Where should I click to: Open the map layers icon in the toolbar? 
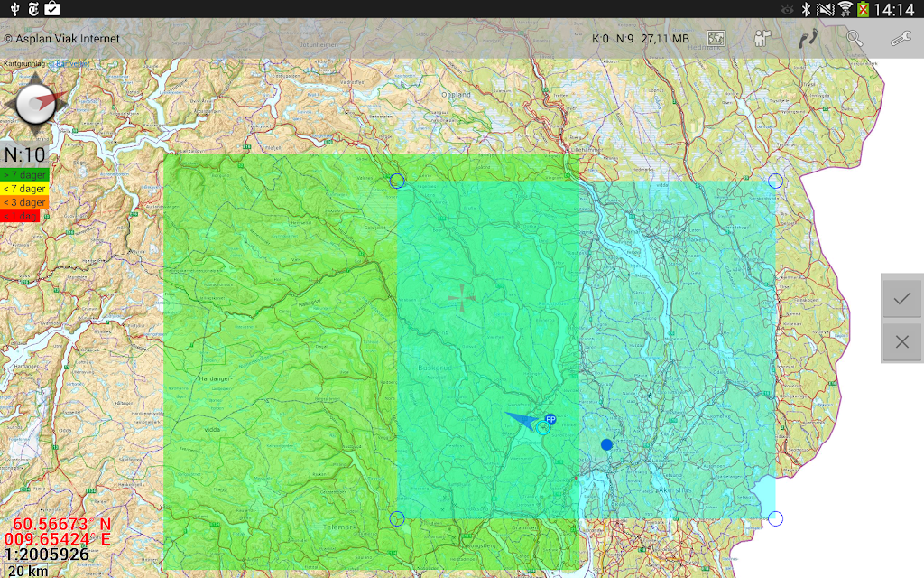click(x=716, y=39)
